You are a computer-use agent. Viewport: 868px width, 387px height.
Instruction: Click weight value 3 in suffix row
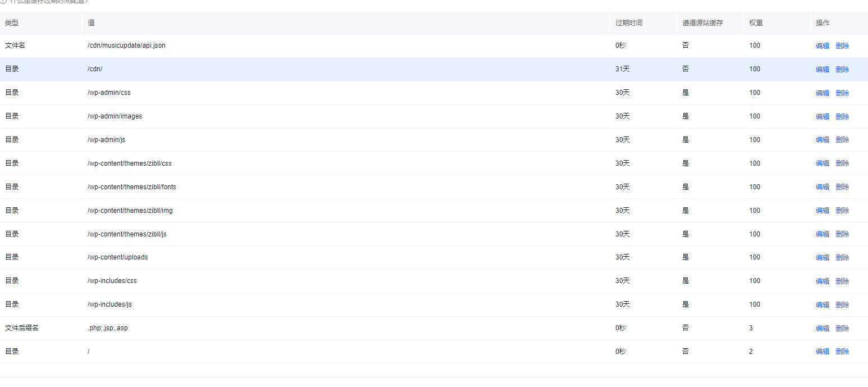pyautogui.click(x=751, y=328)
